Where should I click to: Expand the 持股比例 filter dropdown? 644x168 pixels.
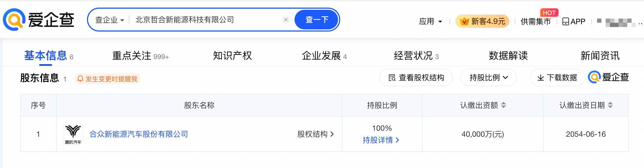[x=488, y=78]
